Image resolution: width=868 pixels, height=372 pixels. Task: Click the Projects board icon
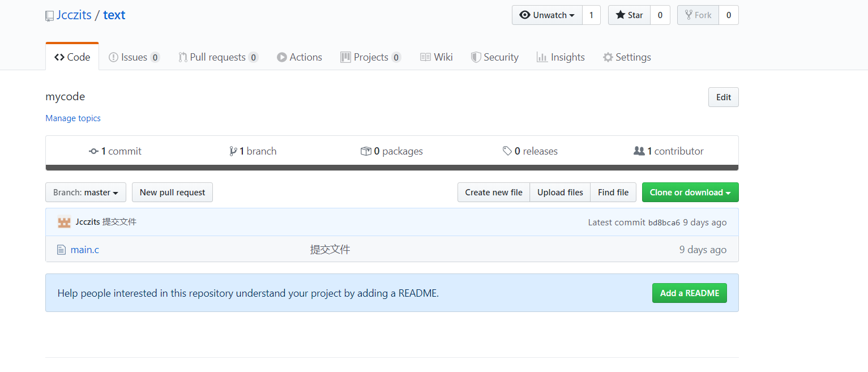coord(345,57)
